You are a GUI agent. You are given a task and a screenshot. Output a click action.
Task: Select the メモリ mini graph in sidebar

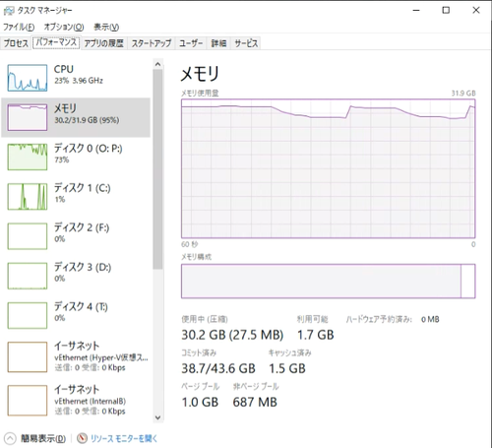[x=28, y=117]
